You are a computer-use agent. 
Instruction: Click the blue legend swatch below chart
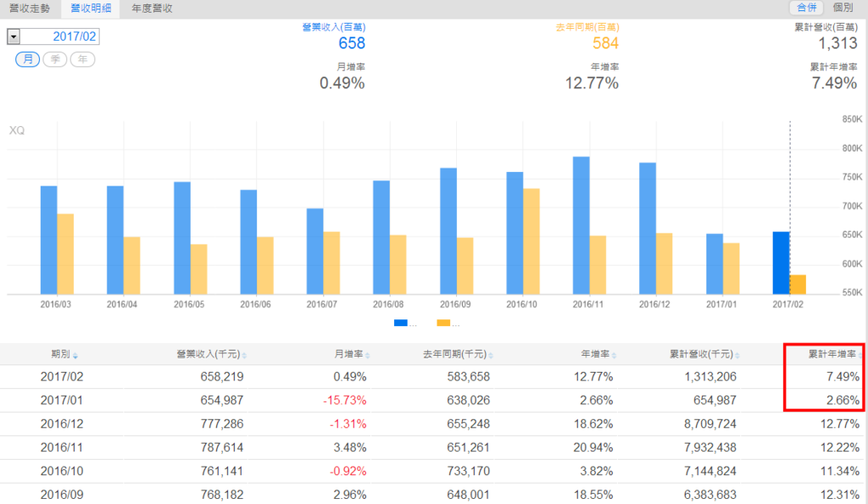[x=400, y=323]
